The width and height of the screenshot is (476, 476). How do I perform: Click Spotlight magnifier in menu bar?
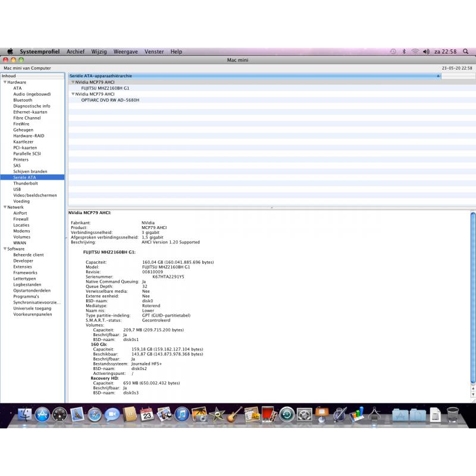pyautogui.click(x=465, y=51)
